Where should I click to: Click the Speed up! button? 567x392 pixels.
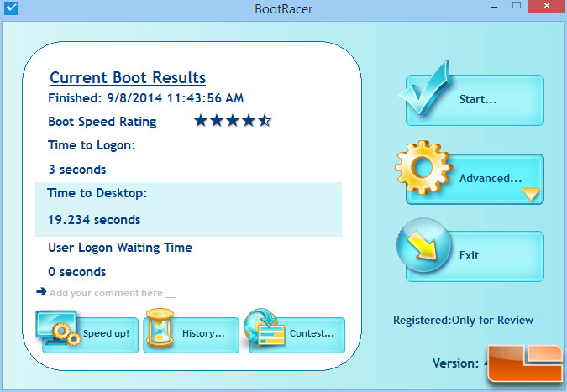[x=90, y=335]
